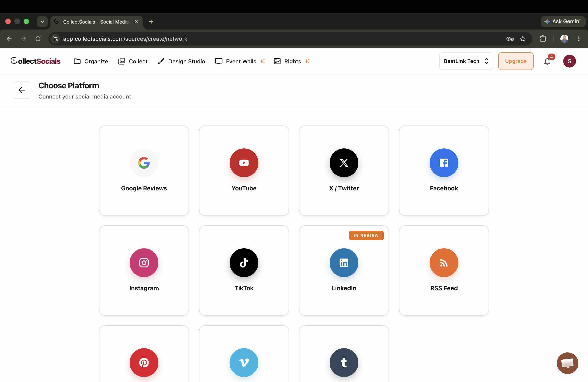Open Chrome's three-dot menu
This screenshot has width=588, height=382.
tap(578, 39)
